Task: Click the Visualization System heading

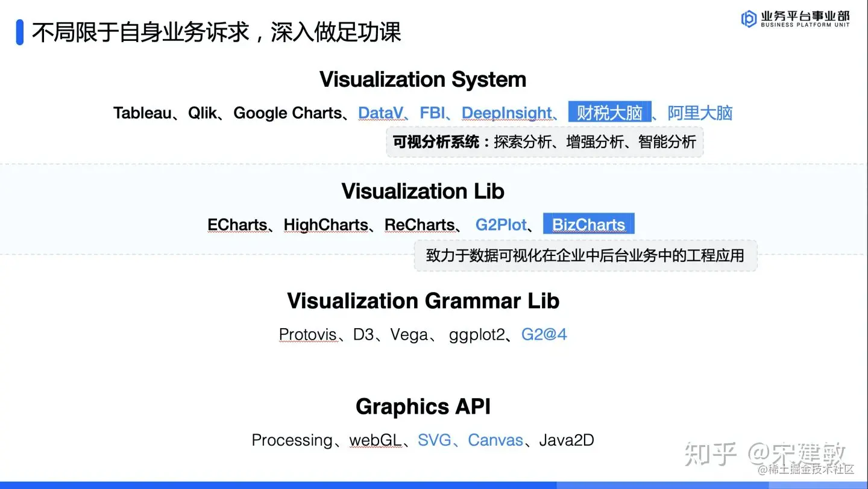Action: (x=423, y=79)
